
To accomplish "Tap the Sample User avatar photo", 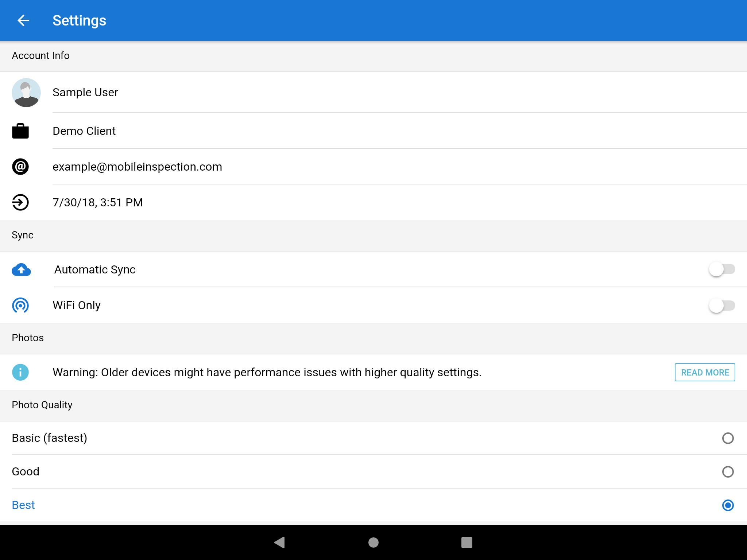I will [26, 92].
